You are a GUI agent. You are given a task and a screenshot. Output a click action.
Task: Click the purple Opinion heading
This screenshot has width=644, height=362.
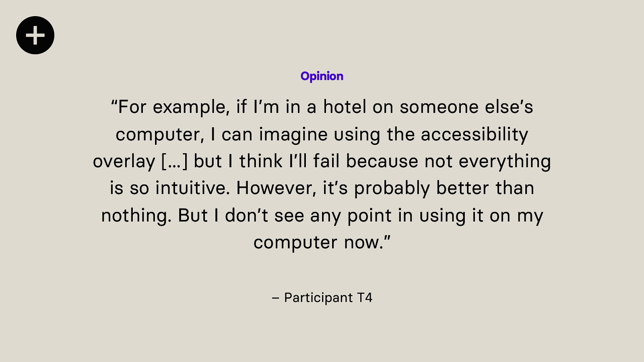tap(322, 76)
